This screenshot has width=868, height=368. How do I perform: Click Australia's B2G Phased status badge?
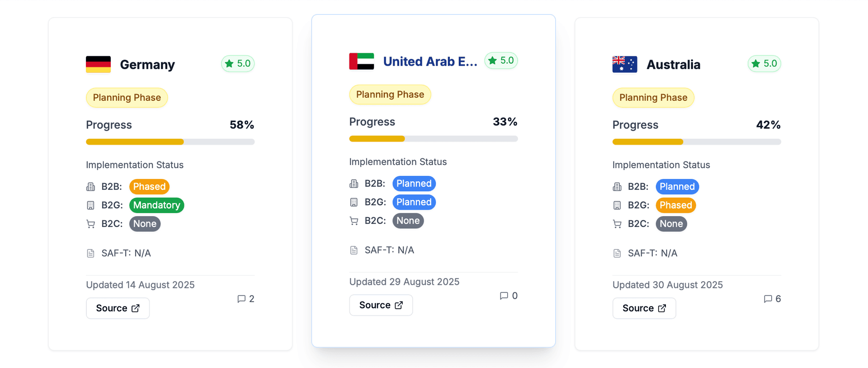click(675, 205)
